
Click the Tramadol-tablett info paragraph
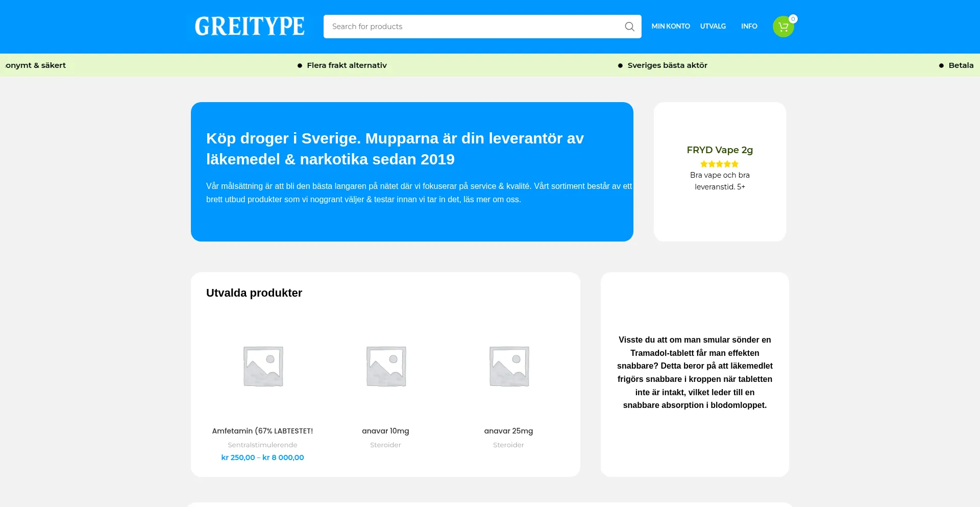(695, 372)
